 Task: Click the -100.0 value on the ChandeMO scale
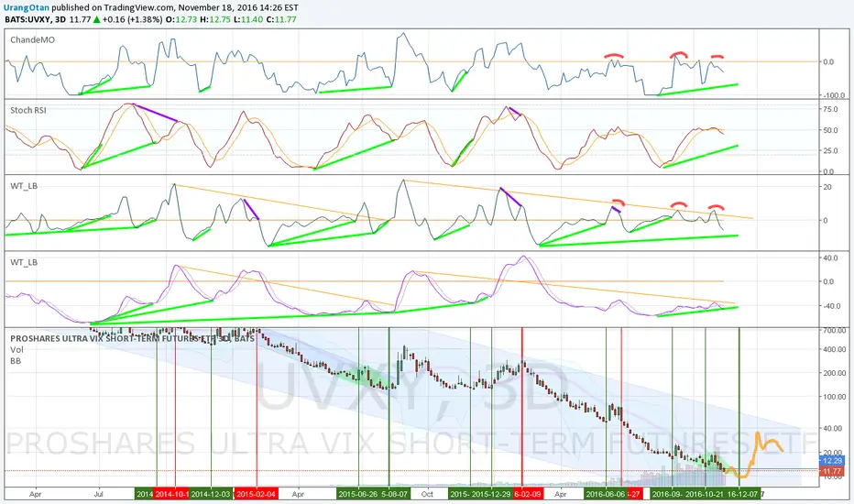coord(834,95)
